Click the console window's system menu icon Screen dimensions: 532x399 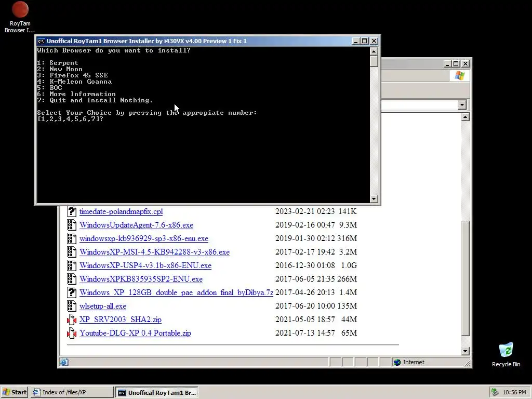click(x=41, y=41)
